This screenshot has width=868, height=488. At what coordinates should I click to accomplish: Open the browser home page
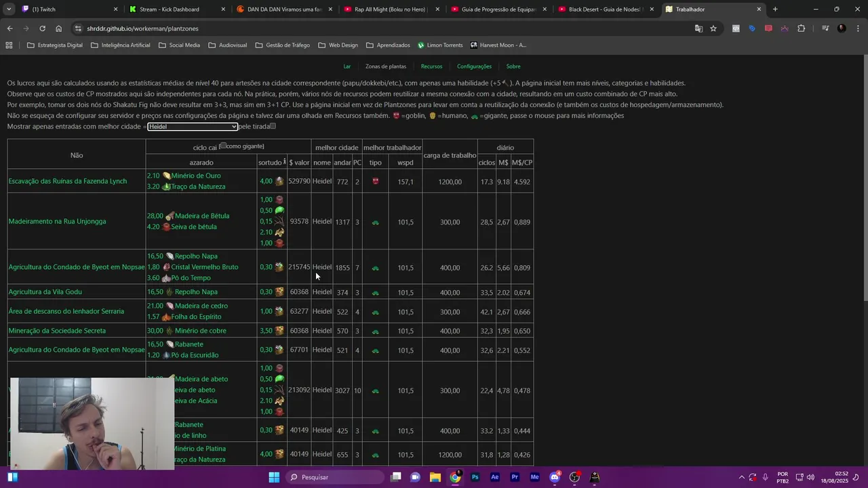(58, 28)
